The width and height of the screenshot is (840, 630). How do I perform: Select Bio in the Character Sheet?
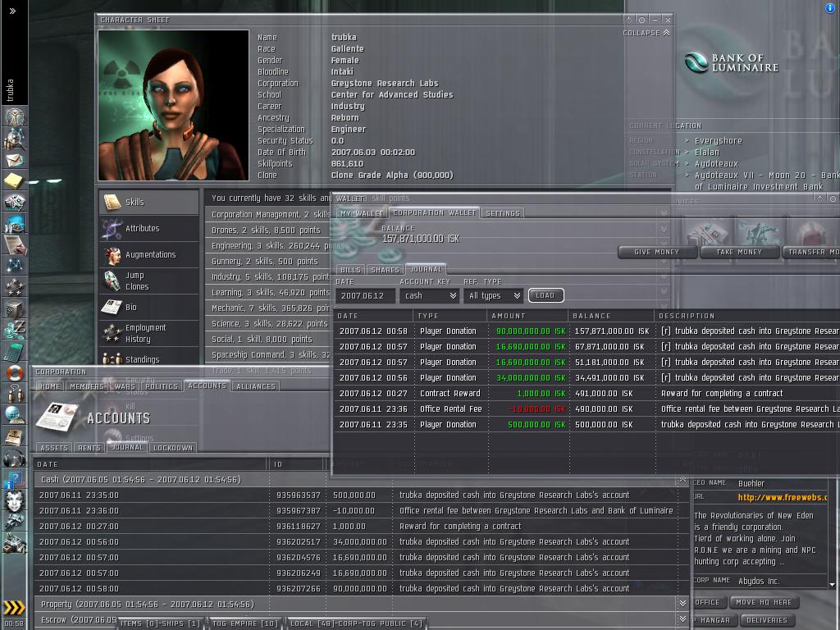click(148, 307)
